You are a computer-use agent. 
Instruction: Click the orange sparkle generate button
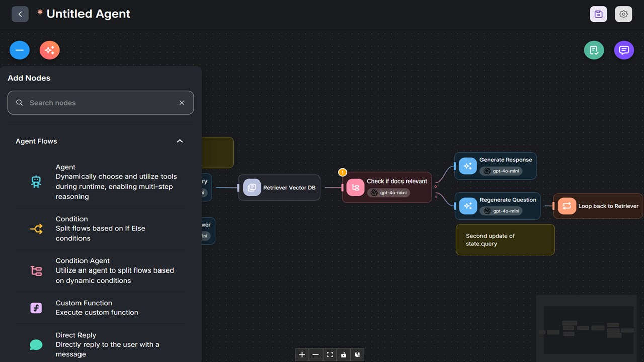(x=50, y=50)
